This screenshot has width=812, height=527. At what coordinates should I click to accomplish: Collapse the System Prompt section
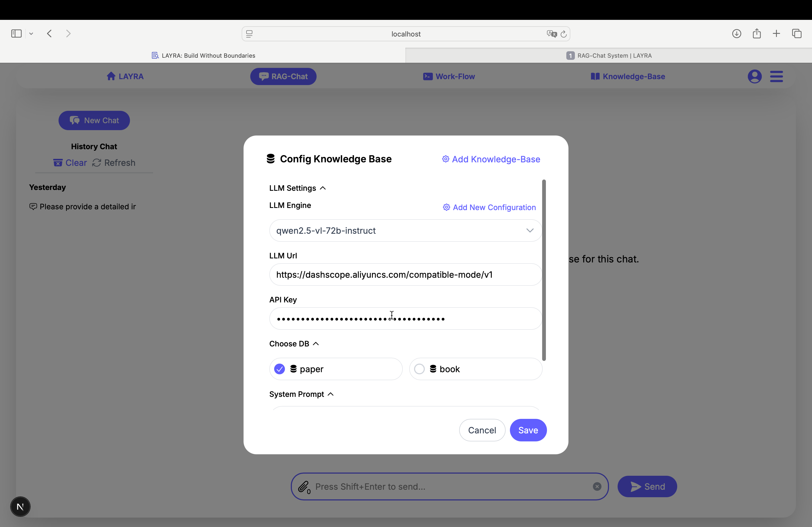302,394
